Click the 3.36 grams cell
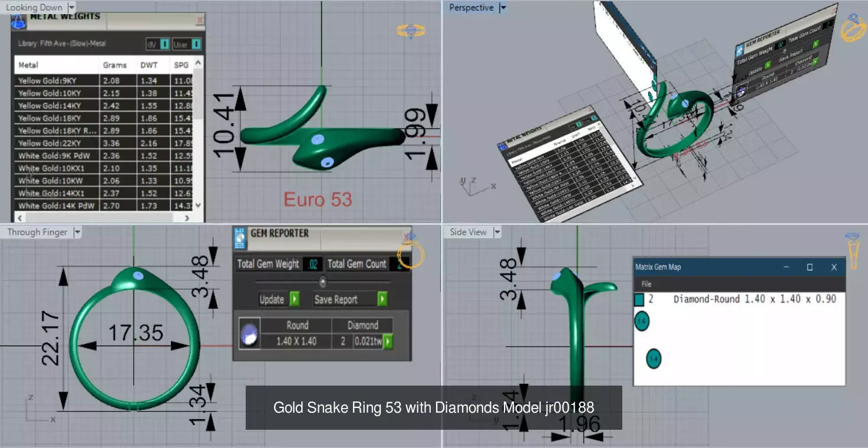The width and height of the screenshot is (868, 448). tap(117, 143)
